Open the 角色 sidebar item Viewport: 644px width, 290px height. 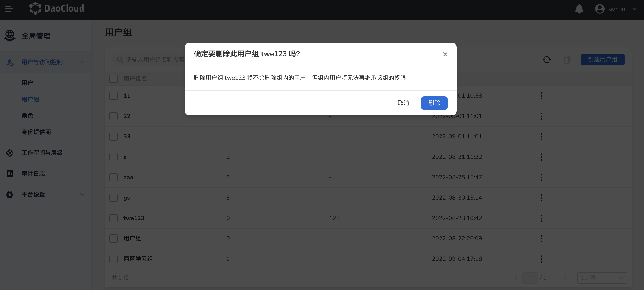27,116
